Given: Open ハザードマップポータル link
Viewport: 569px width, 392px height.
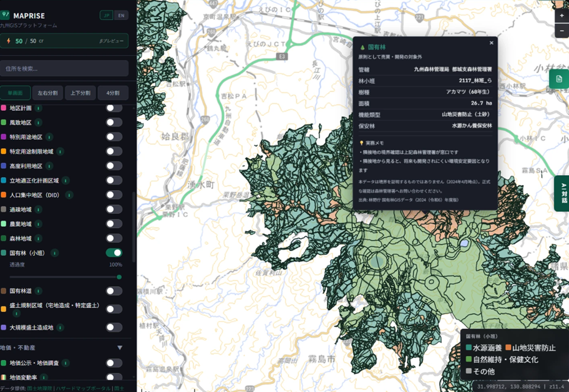Looking at the screenshot, I should tap(83, 388).
